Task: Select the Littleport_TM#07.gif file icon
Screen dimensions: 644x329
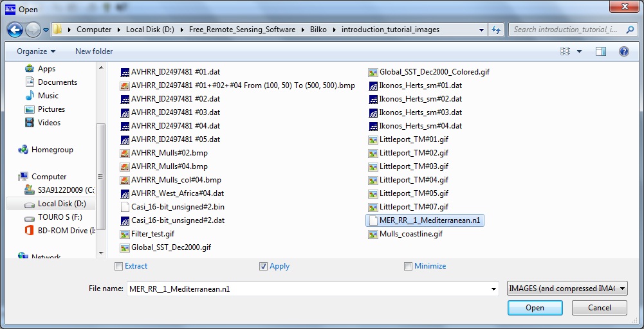Action: click(x=373, y=207)
